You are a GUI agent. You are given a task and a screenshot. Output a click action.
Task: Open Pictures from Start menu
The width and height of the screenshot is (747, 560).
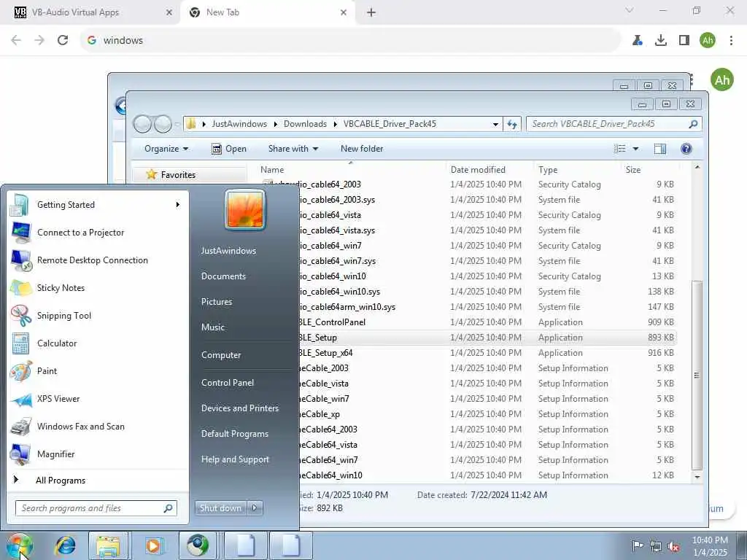217,302
